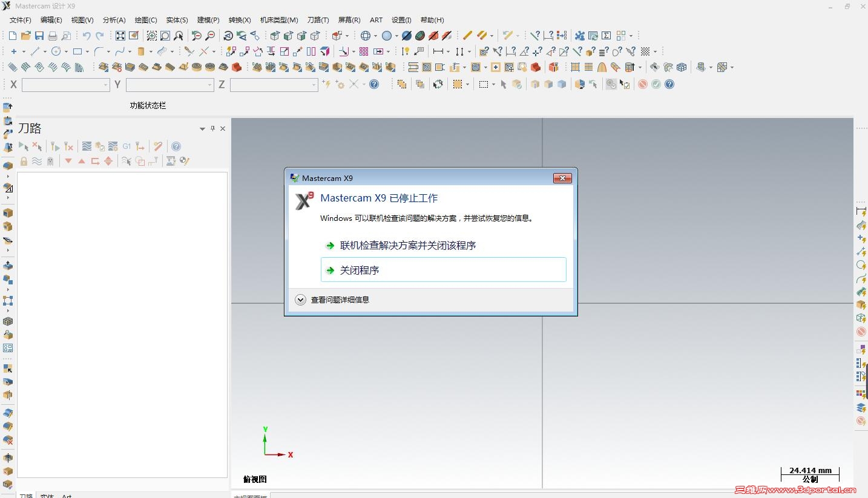
Task: Undo the last action
Action: click(x=87, y=36)
